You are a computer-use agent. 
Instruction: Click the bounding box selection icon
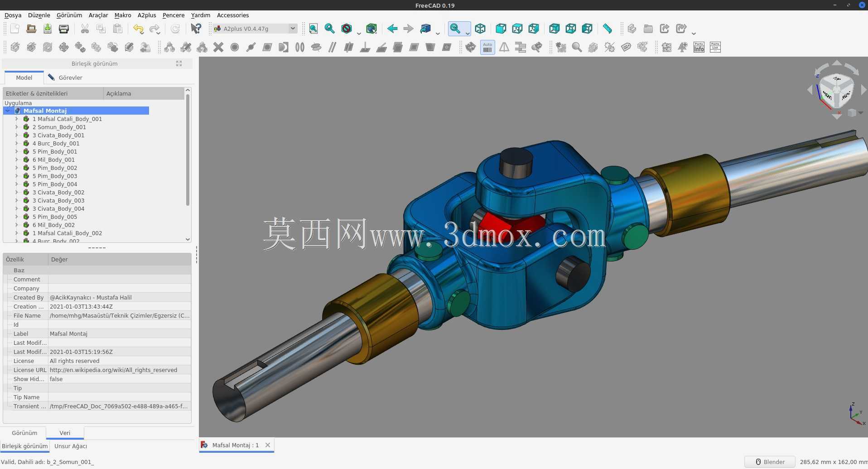pos(371,29)
